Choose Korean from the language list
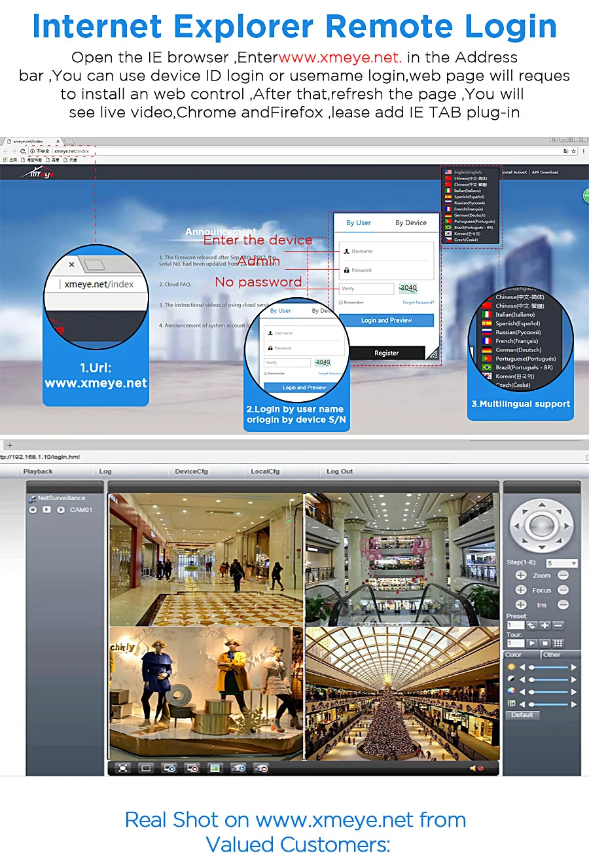The width and height of the screenshot is (589, 868). (466, 233)
